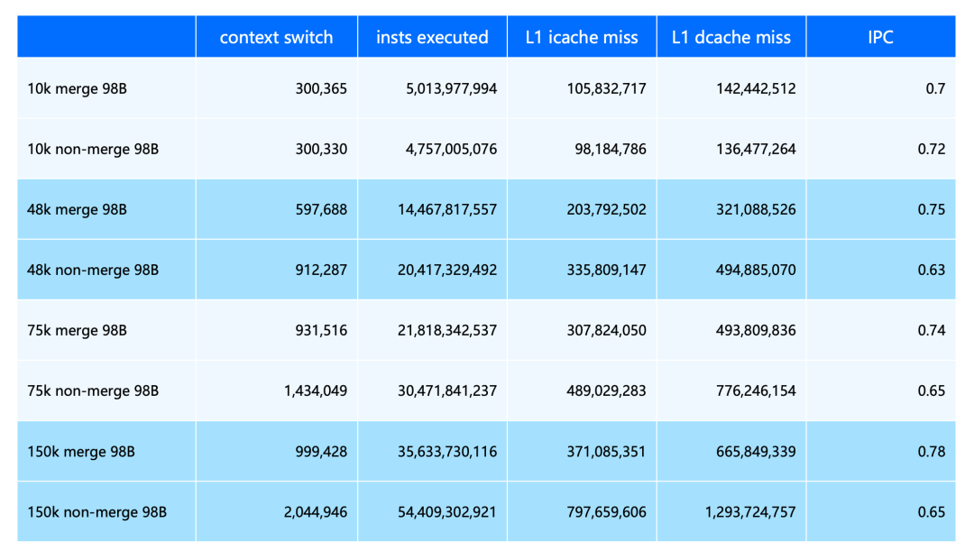Viewport: 974px width, 560px height.
Task: Select context switch value 597,688
Action: pyautogui.click(x=321, y=209)
